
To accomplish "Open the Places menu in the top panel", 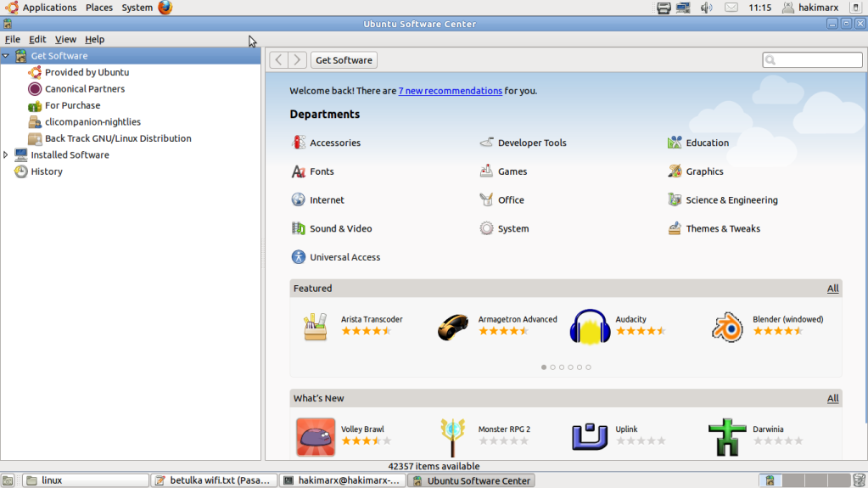I will coord(99,7).
